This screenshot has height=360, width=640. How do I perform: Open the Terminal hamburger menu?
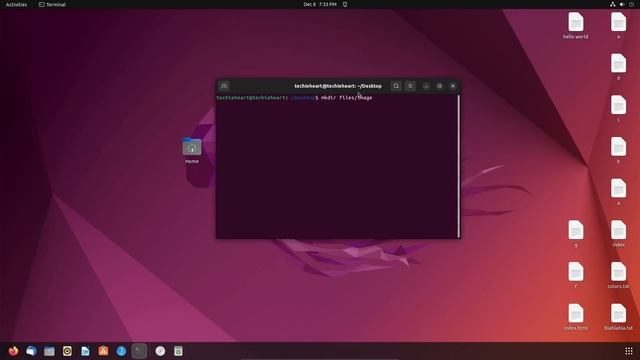click(410, 86)
